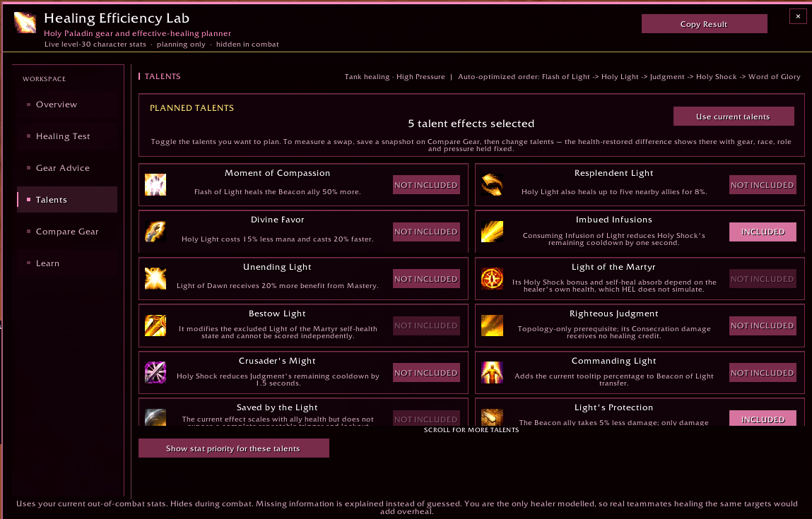
Task: Click disabled Light of the Martyr toggle
Action: tap(763, 279)
